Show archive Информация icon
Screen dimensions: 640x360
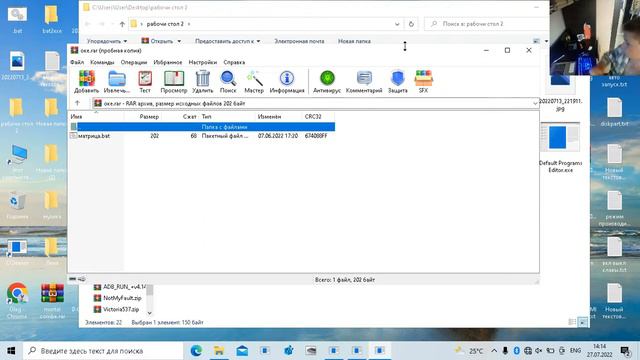click(287, 81)
